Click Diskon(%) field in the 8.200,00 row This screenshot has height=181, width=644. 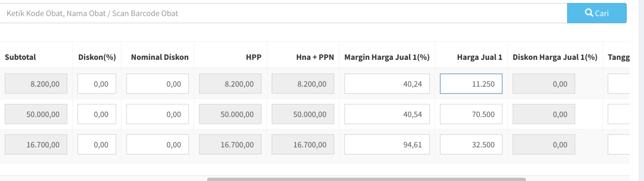pos(97,84)
